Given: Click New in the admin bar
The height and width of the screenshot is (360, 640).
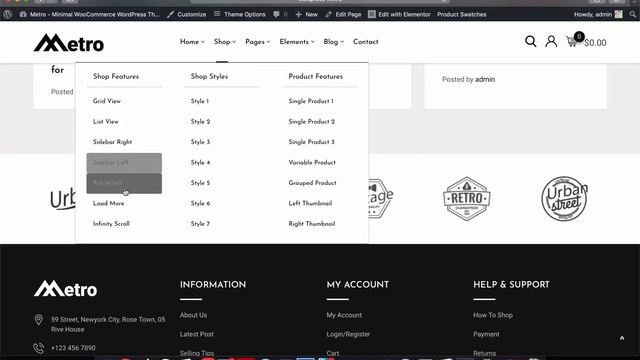Looking at the screenshot, I should tap(307, 14).
